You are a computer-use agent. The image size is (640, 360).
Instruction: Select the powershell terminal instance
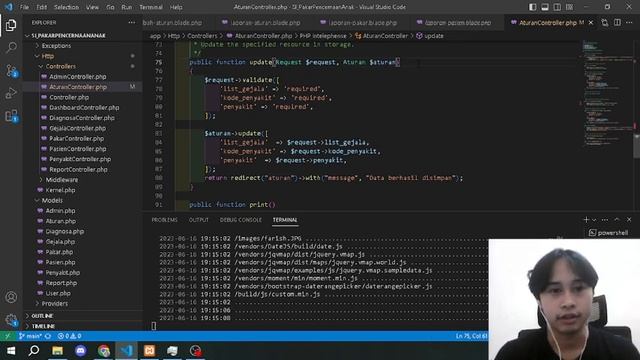[x=608, y=233]
